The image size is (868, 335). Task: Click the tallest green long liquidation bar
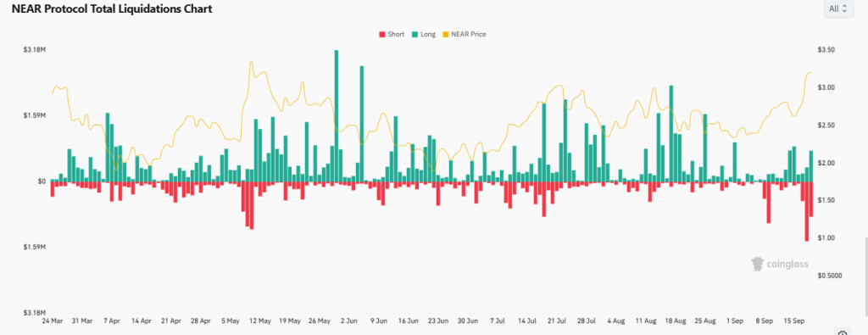[x=336, y=115]
